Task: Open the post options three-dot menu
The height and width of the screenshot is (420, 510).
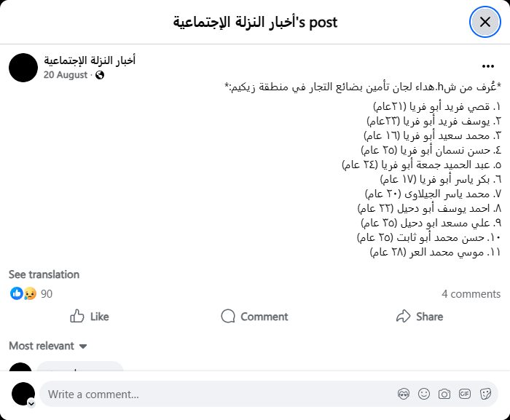Action: tap(487, 66)
